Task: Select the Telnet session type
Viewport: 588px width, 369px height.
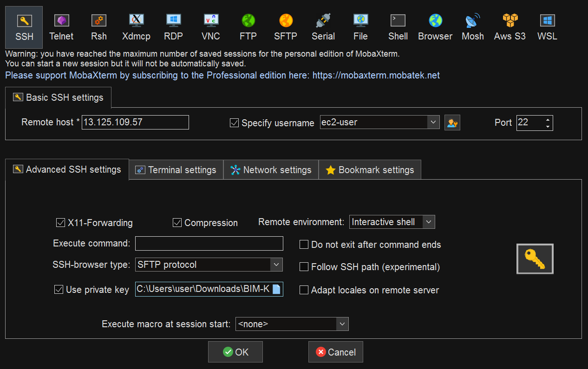Action: (x=61, y=27)
